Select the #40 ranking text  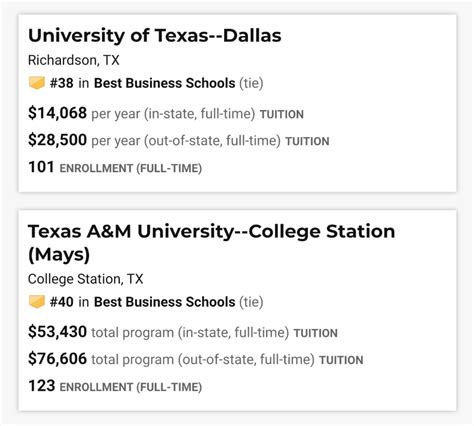pyautogui.click(x=62, y=302)
